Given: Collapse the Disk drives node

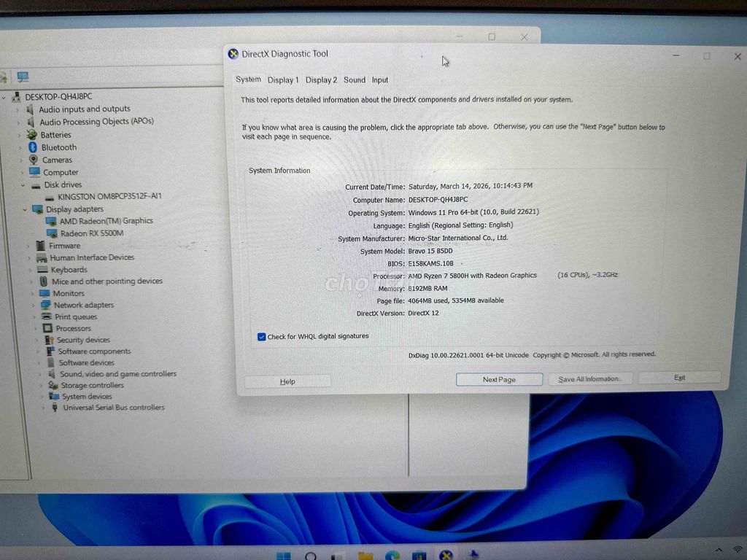Looking at the screenshot, I should click(x=23, y=184).
